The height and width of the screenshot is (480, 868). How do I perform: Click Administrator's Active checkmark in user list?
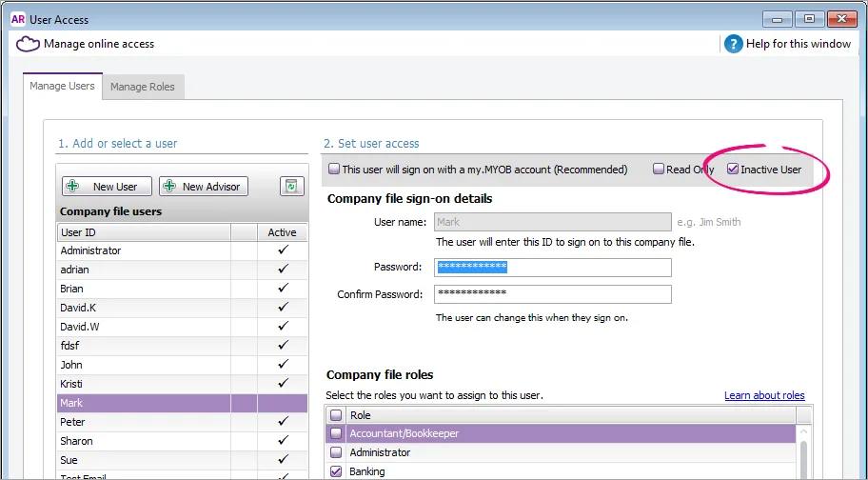(283, 250)
